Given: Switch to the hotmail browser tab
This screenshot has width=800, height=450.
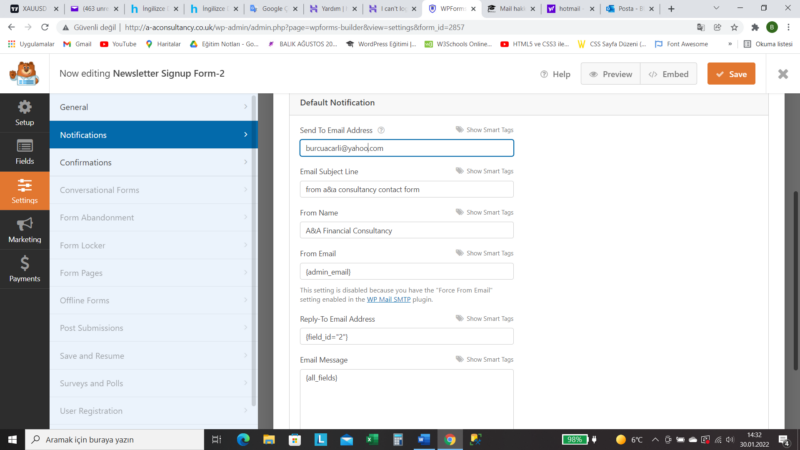Looking at the screenshot, I should point(568,8).
